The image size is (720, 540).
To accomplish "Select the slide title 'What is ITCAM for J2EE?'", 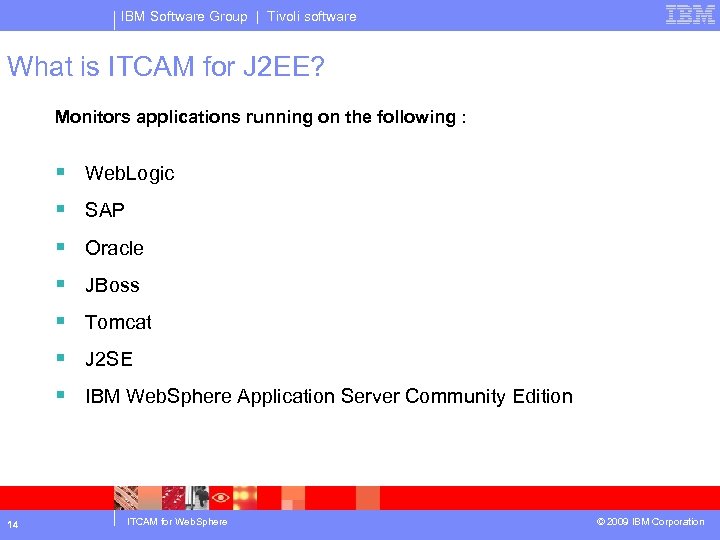I will (166, 67).
